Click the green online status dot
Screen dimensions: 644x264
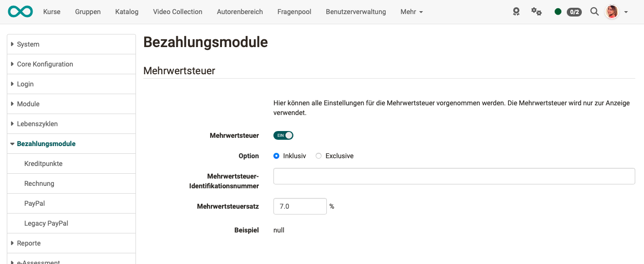[558, 12]
